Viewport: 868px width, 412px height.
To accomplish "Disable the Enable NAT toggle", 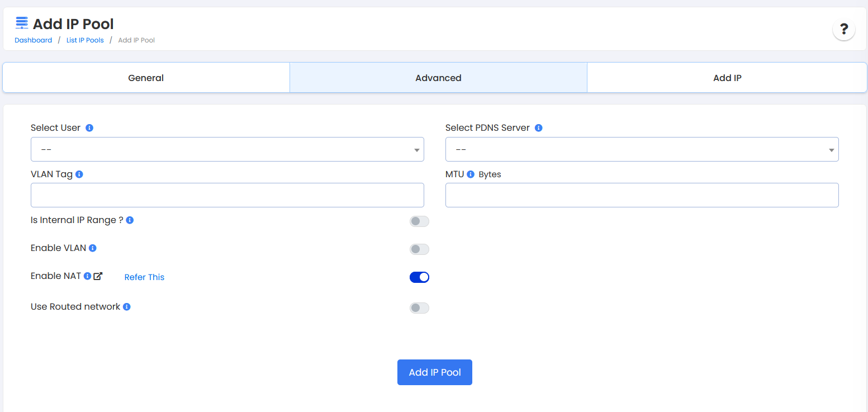I will pyautogui.click(x=419, y=277).
